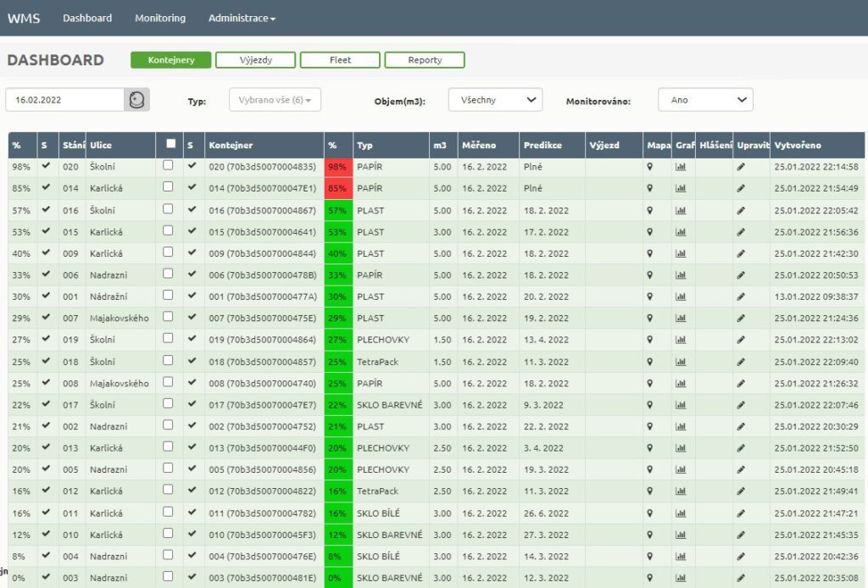This screenshot has width=868, height=588.
Task: Show map location for container 010
Action: tap(650, 535)
